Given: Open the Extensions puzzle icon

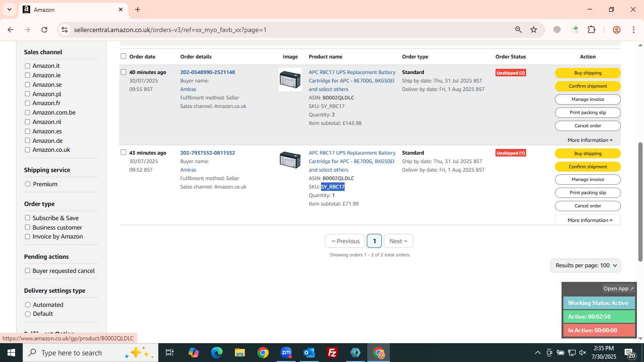Looking at the screenshot, I should [x=591, y=30].
